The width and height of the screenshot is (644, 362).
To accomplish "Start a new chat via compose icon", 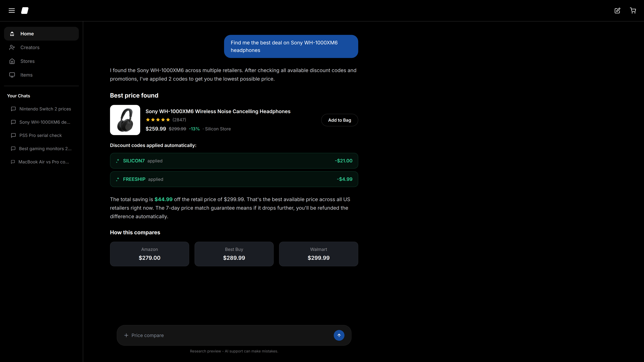I will 618,11.
